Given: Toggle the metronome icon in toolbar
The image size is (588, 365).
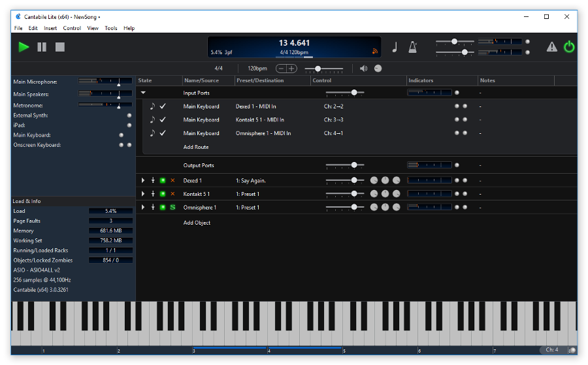Looking at the screenshot, I should (412, 47).
